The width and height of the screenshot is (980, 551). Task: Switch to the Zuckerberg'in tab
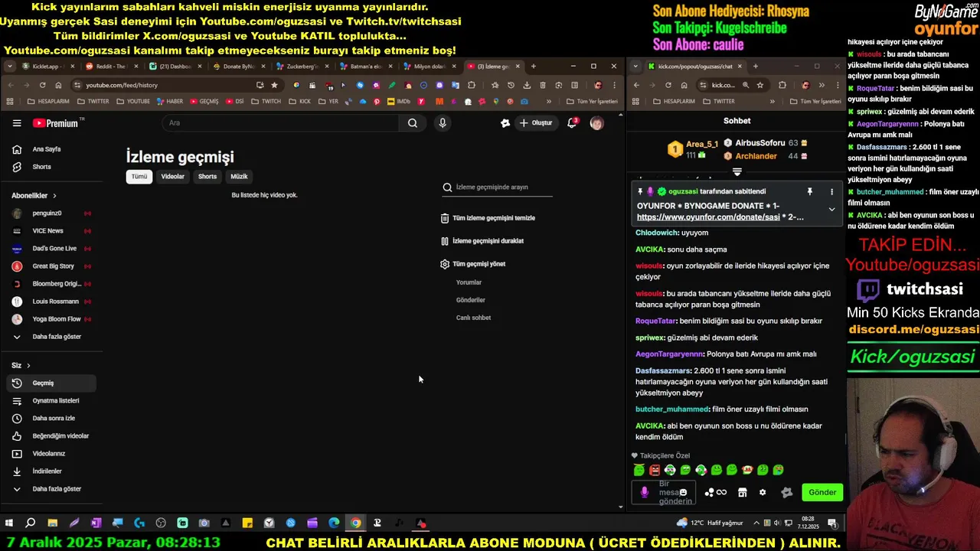coord(302,67)
